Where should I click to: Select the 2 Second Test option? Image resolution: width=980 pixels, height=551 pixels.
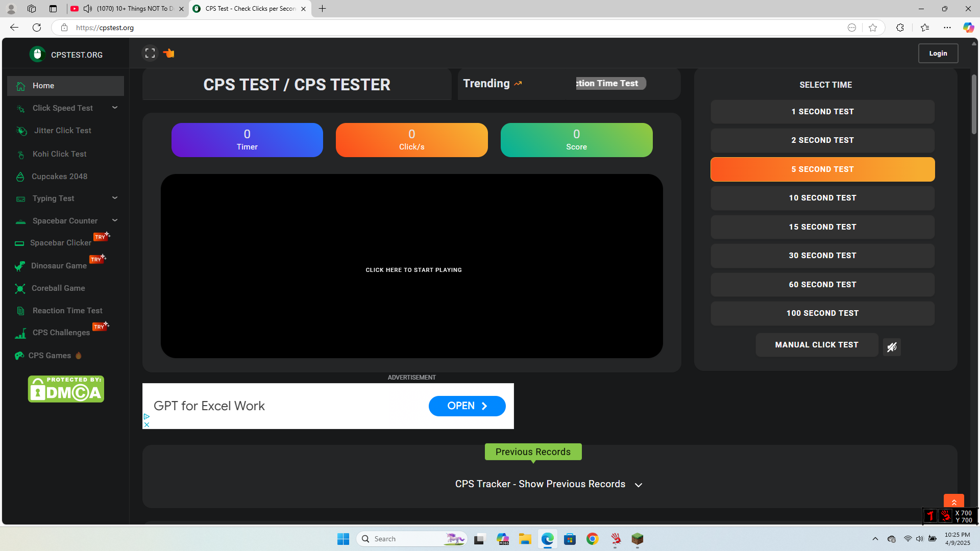[x=822, y=140]
